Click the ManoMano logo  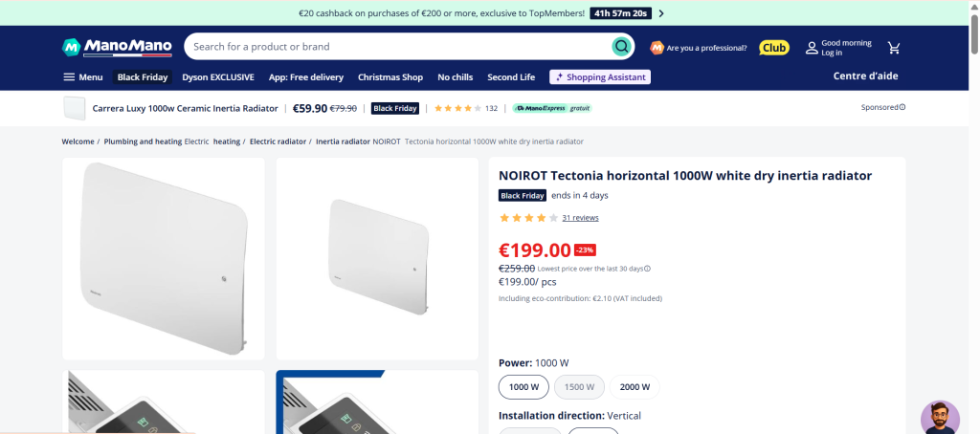(117, 46)
